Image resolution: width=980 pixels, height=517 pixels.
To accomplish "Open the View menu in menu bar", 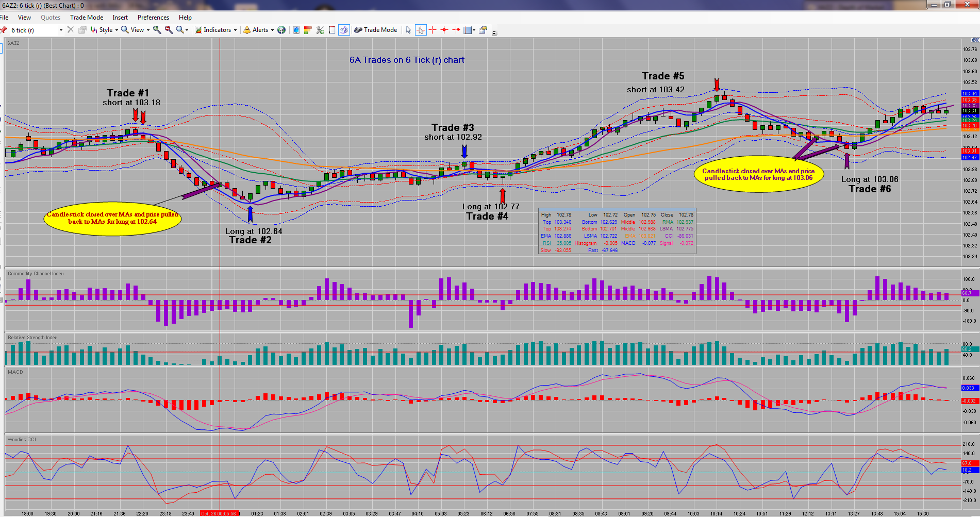I will click(x=24, y=18).
